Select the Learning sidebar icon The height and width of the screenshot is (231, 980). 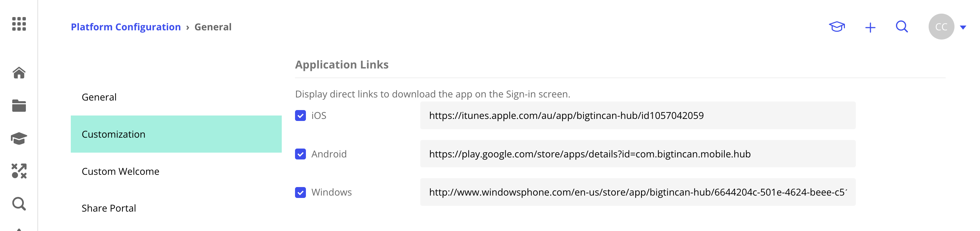[19, 138]
